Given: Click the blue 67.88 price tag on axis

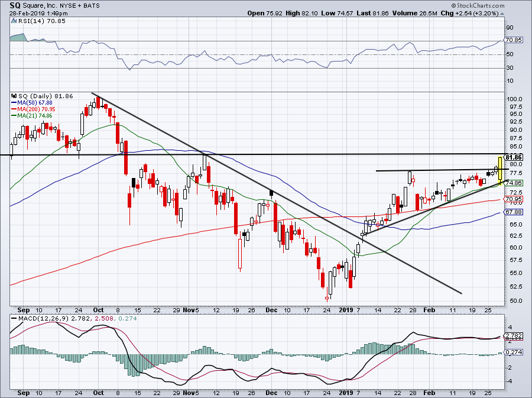Looking at the screenshot, I should [514, 212].
